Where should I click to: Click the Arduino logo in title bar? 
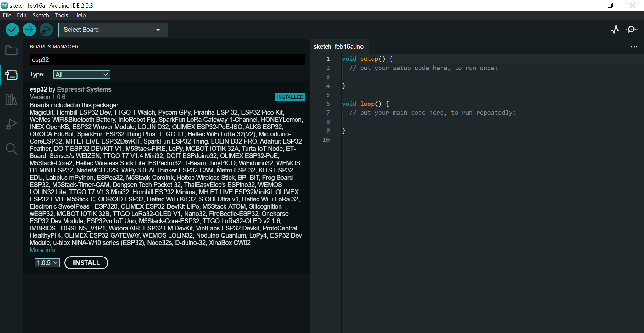(x=4, y=5)
